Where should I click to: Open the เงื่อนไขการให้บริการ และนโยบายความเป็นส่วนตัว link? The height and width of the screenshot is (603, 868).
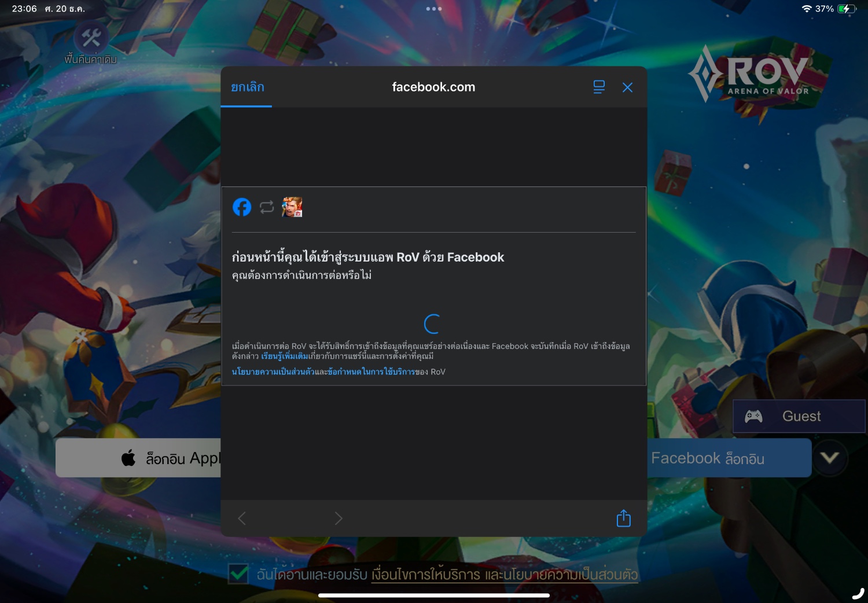point(505,575)
